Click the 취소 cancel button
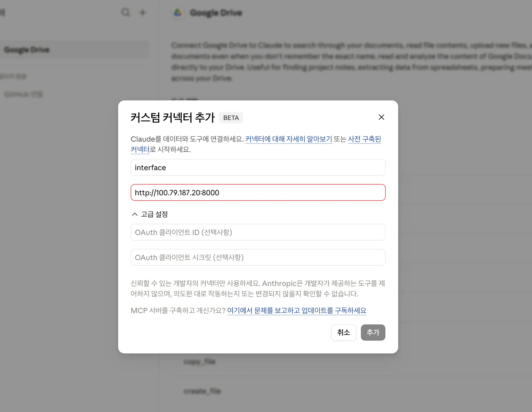 tap(343, 332)
